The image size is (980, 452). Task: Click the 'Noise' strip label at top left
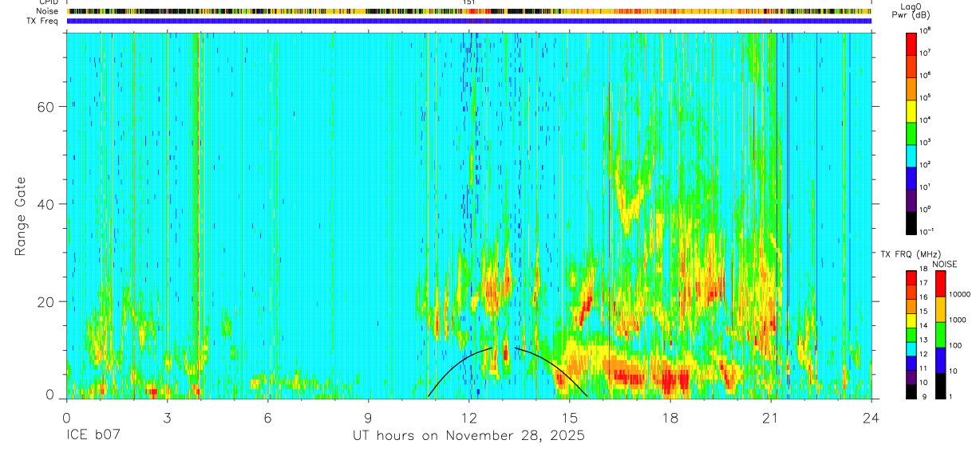point(49,11)
